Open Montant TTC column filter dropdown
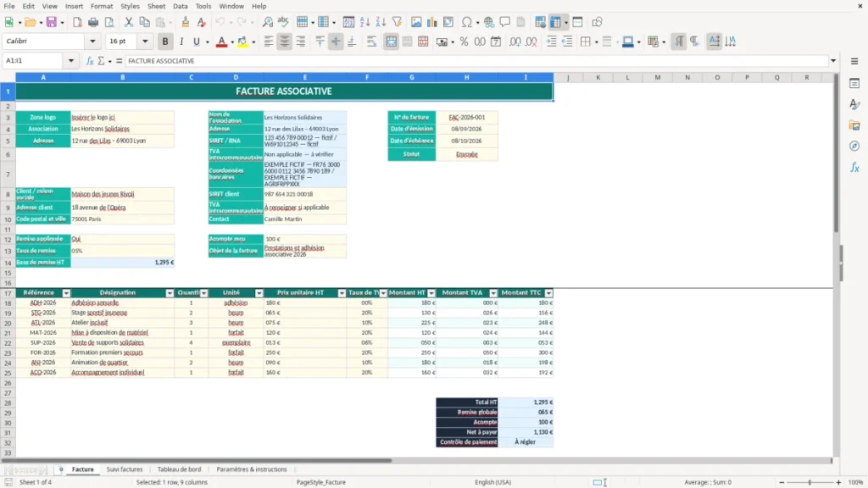 [548, 292]
